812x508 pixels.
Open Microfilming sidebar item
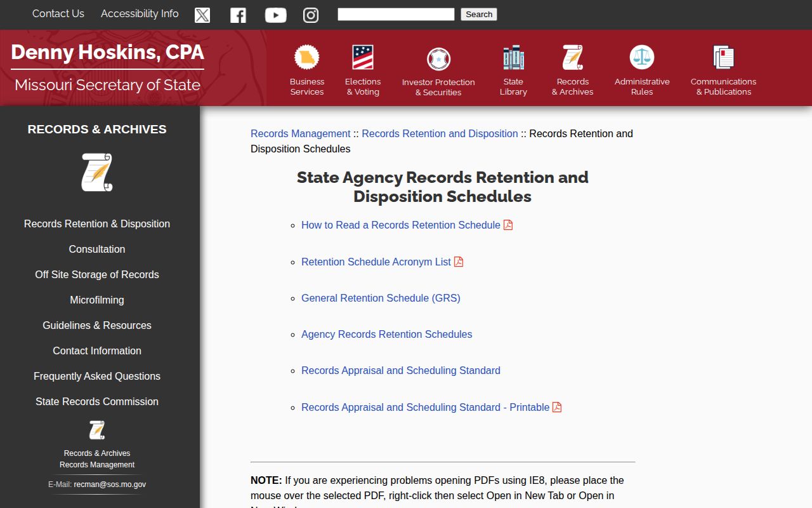pos(97,300)
